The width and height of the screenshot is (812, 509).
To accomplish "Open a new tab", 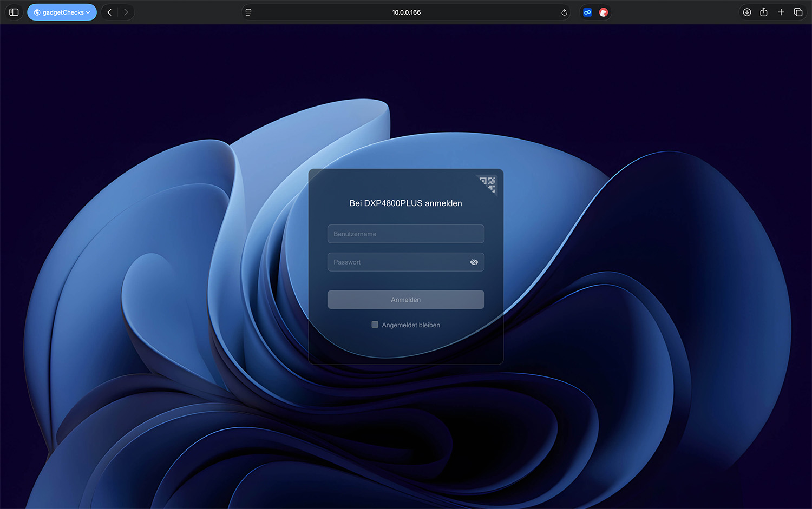I will click(x=781, y=12).
